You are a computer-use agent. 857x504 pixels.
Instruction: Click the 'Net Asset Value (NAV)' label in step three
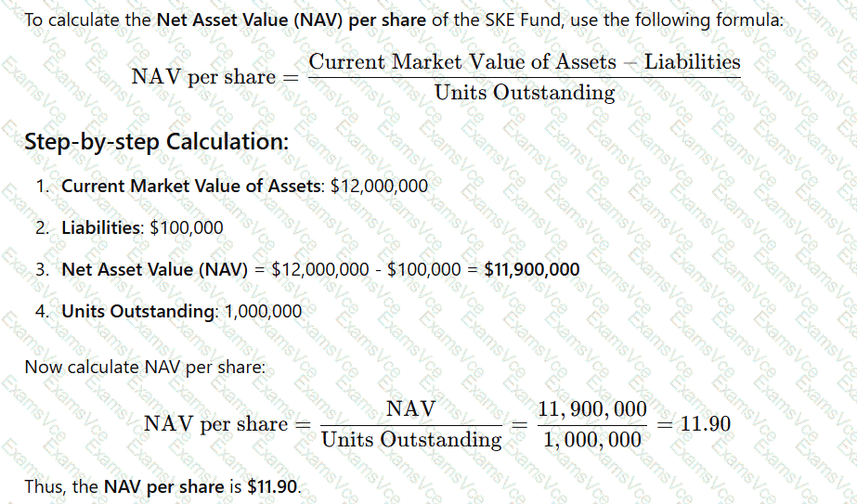(x=155, y=269)
